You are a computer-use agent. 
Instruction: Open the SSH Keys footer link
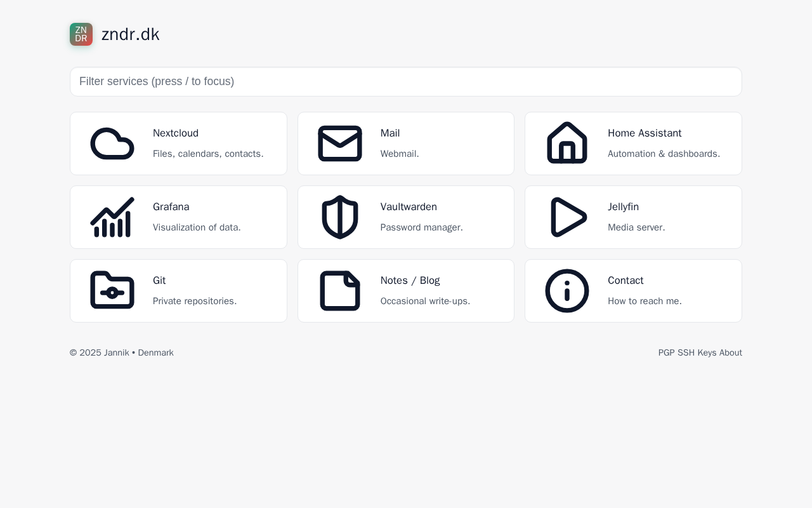coord(697,353)
